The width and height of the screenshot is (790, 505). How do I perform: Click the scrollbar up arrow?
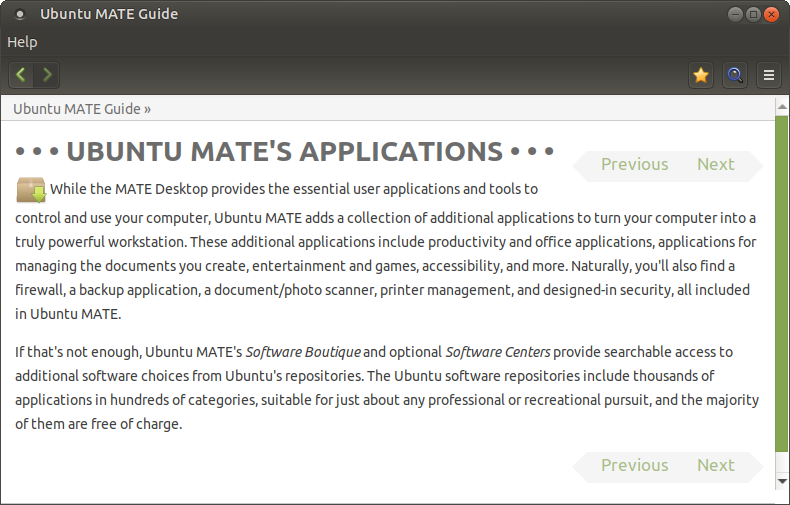[x=782, y=106]
